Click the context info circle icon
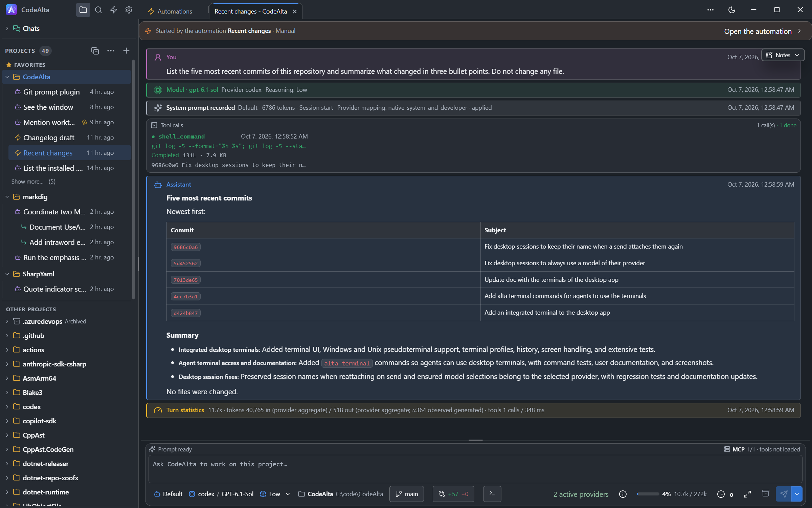The height and width of the screenshot is (508, 812). [623, 494]
